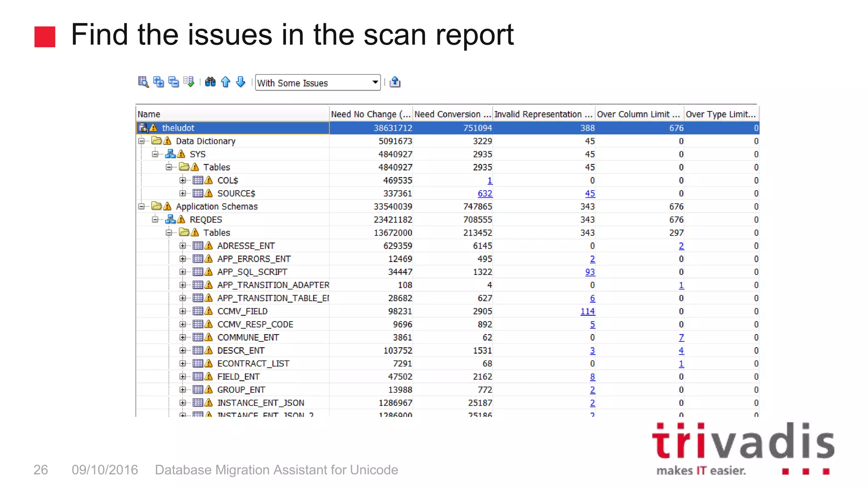This screenshot has height=488, width=868.
Task: Select the GROUP_ENT row label
Action: (x=241, y=389)
